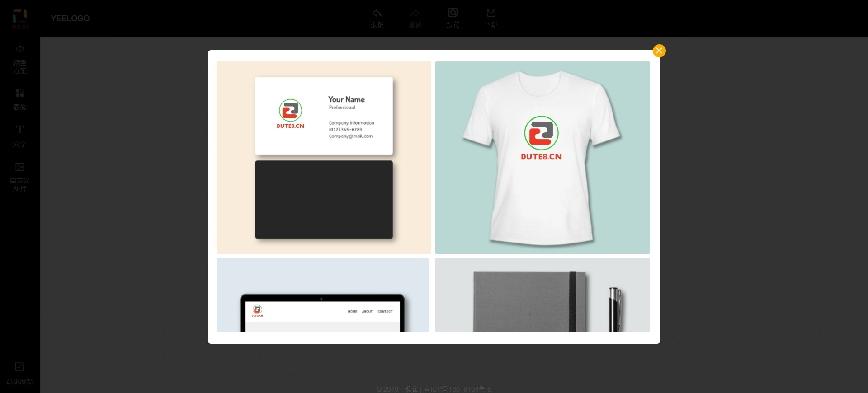Viewport: 868px width, 393px height.
Task: Click the white T-shirt mockup thumbnail
Action: click(542, 157)
